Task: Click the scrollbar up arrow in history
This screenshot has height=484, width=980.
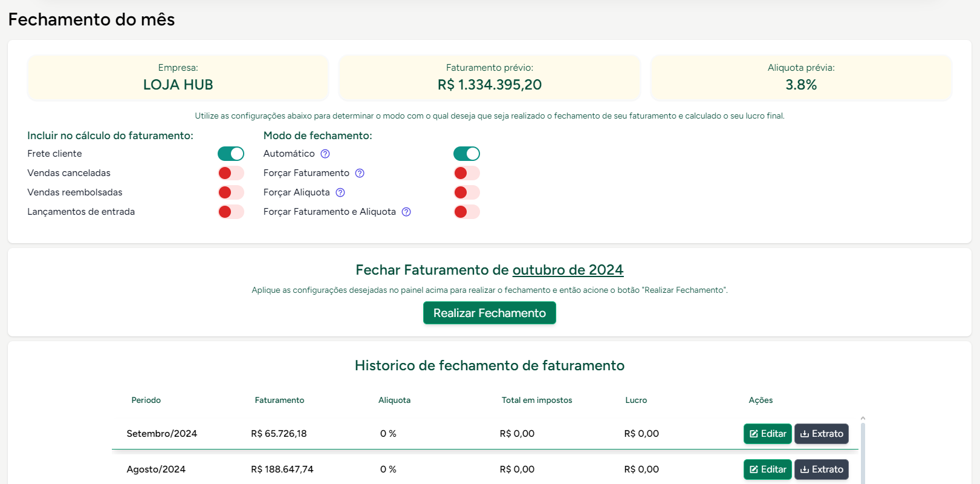Action: pos(863,418)
